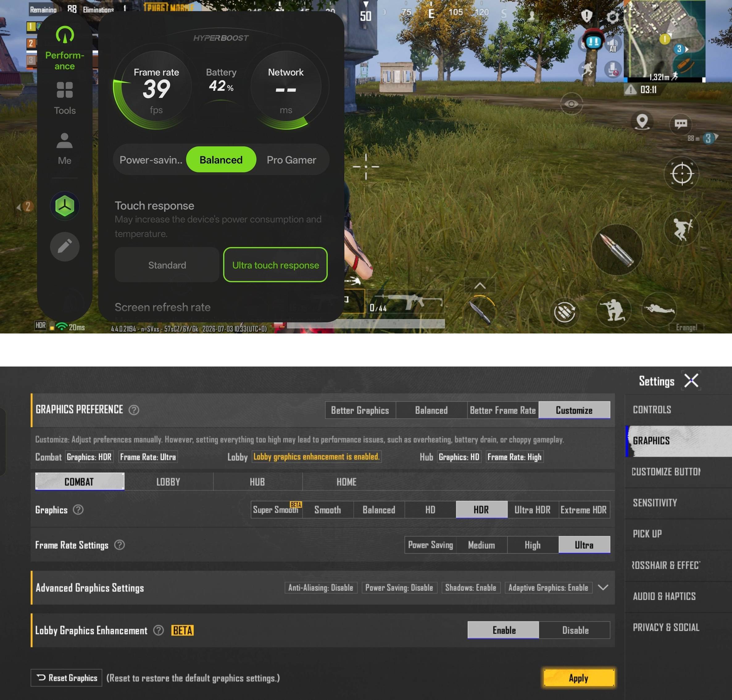Select Standard touch response
Viewport: 732px width, 700px height.
(x=167, y=265)
